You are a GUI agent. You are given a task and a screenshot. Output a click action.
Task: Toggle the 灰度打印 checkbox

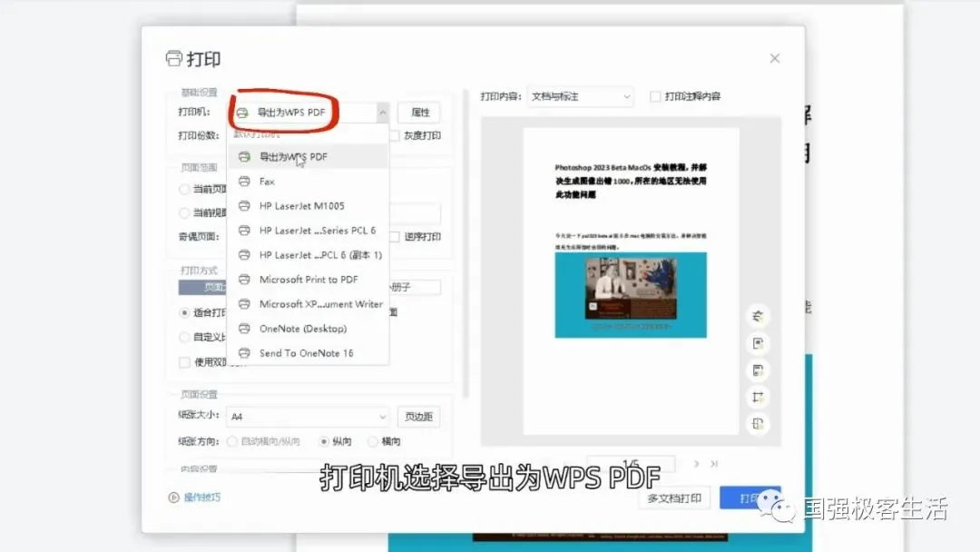[395, 135]
